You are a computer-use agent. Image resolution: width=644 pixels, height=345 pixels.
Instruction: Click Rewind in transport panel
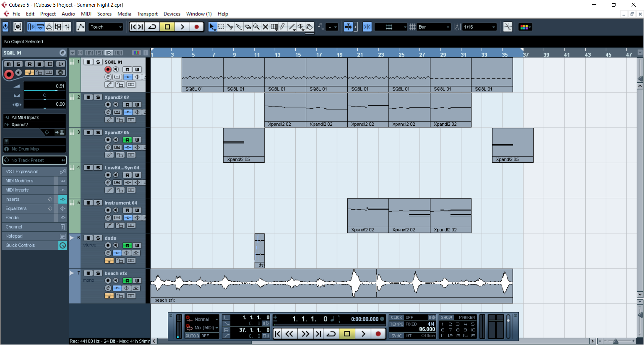[289, 334]
